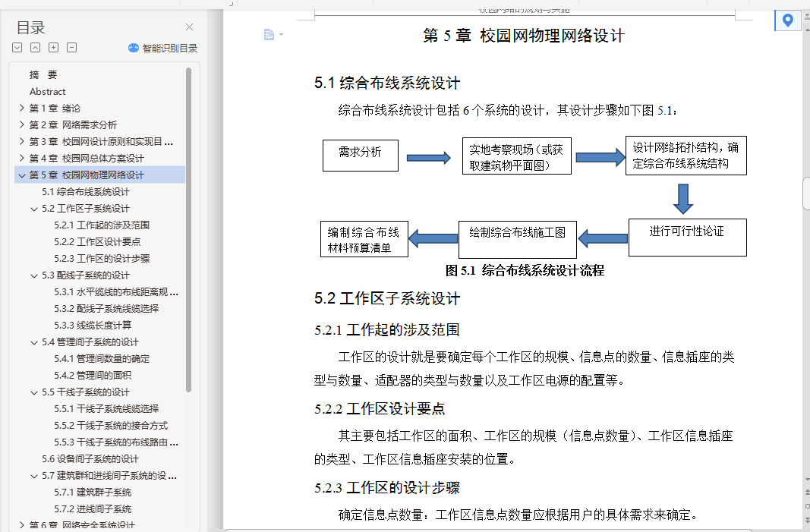Go to 5.3.2 配线子系统线缆选择
The width and height of the screenshot is (810, 532).
106,308
